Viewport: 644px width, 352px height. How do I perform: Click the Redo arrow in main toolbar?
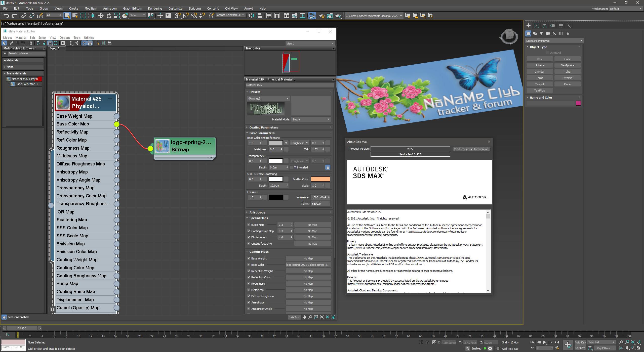[14, 16]
